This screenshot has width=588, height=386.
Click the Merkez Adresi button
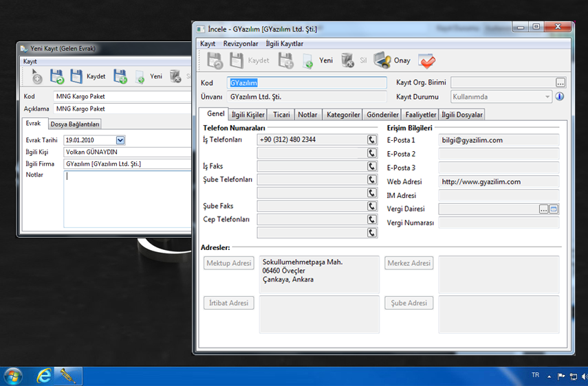[409, 263]
